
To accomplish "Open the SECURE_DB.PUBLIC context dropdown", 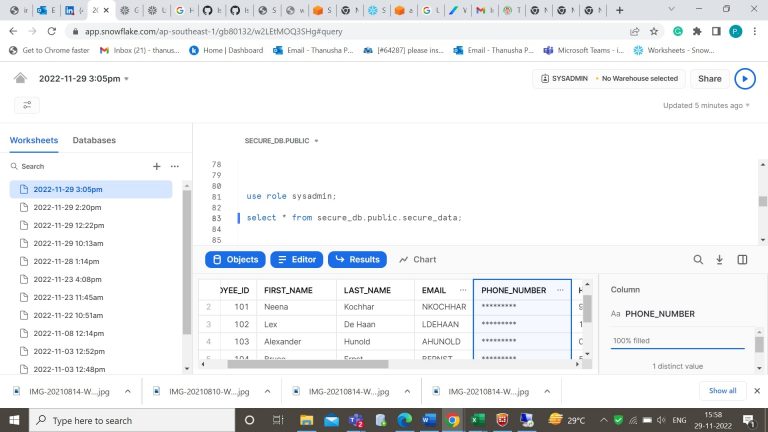I will pos(281,141).
